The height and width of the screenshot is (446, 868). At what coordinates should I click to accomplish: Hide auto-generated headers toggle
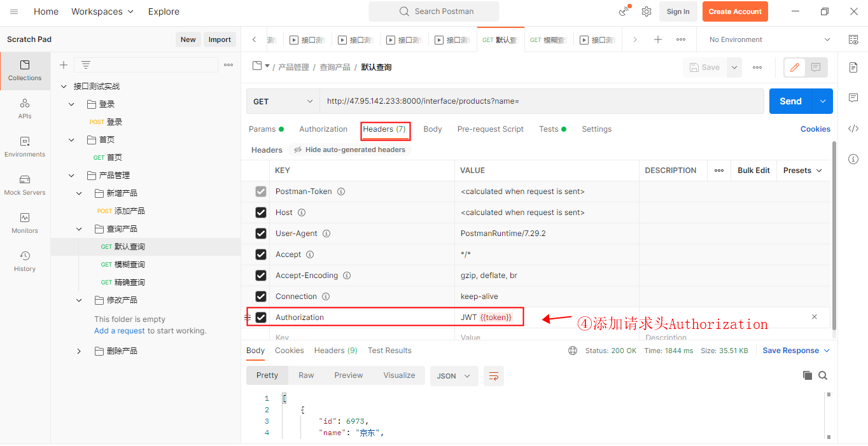coord(349,150)
